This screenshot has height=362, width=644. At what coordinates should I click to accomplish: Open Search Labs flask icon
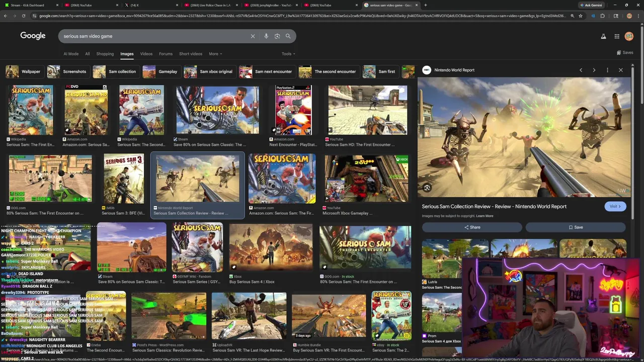(603, 36)
